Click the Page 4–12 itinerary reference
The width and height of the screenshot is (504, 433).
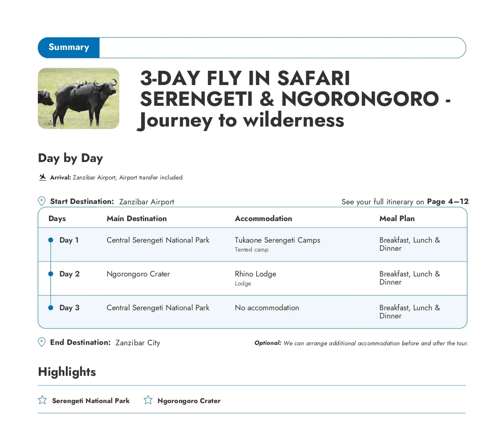pyautogui.click(x=448, y=201)
